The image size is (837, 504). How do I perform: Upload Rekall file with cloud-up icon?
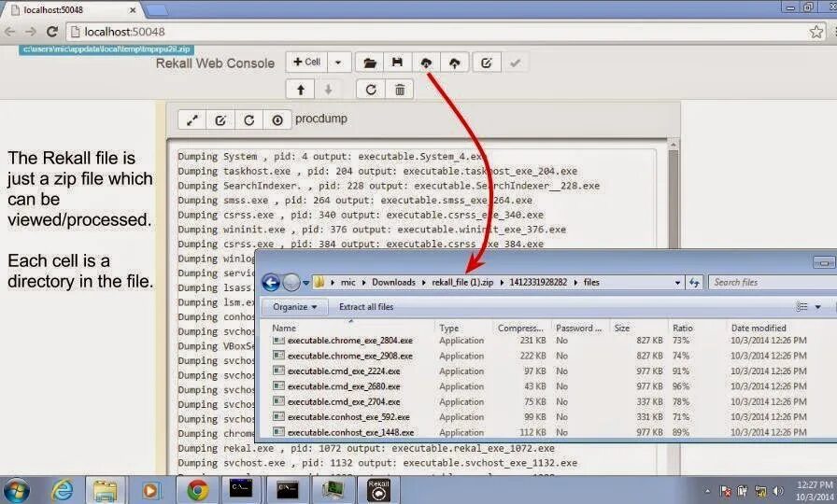[454, 63]
